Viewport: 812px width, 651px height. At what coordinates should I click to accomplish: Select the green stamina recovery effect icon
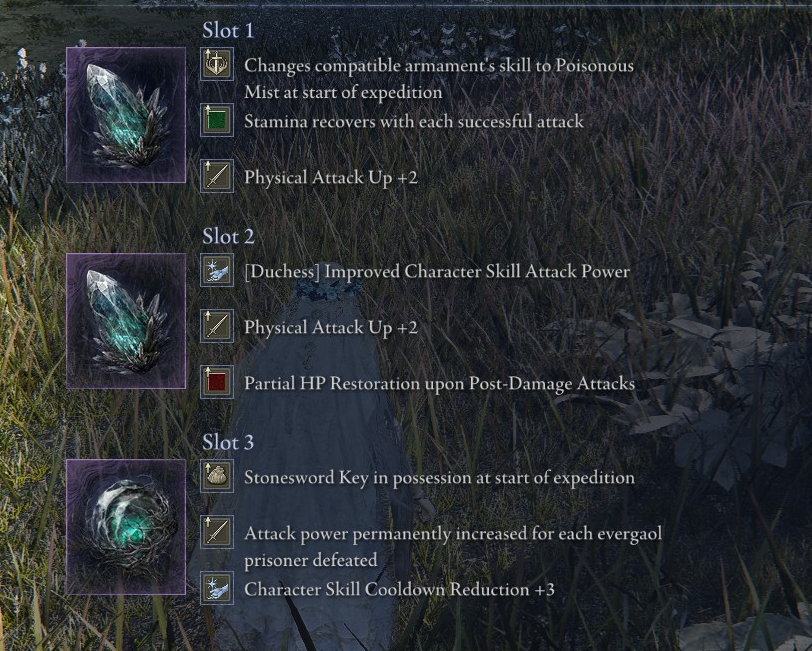(x=217, y=120)
